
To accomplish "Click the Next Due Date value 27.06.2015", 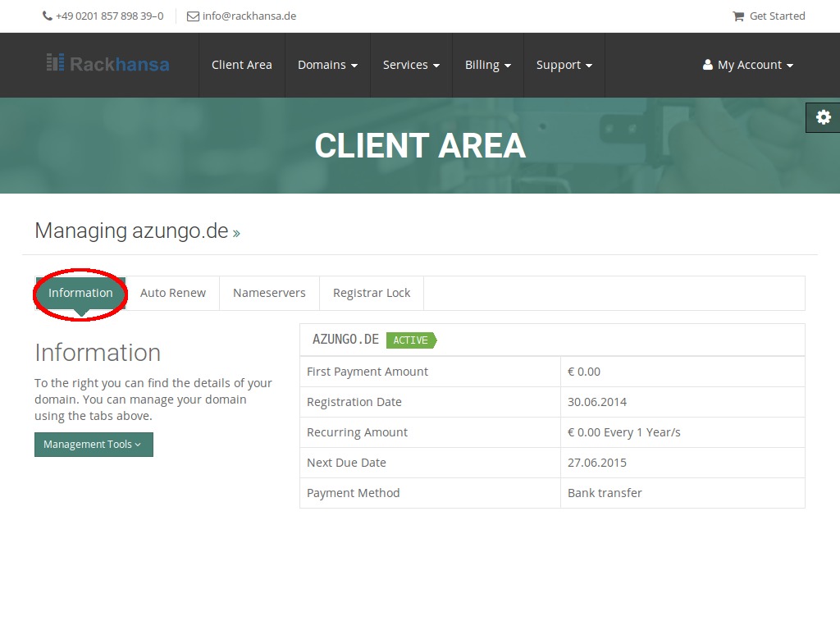I will click(597, 463).
